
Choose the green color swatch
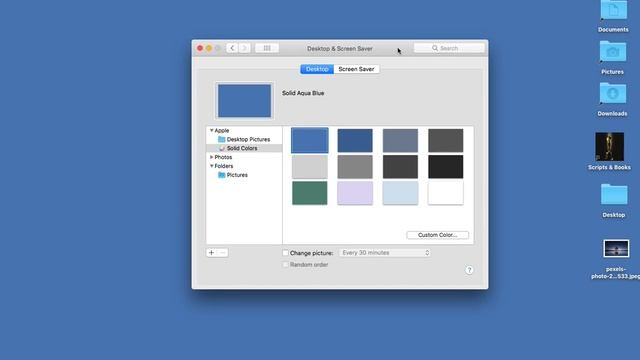pos(310,193)
